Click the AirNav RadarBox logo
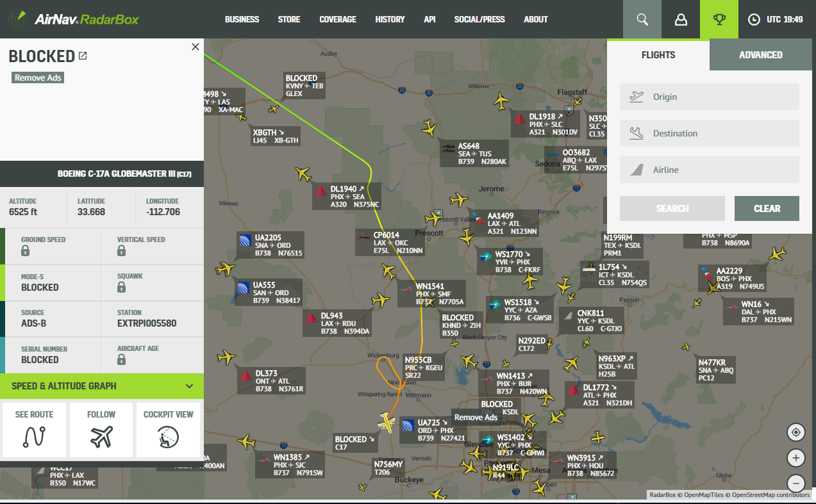This screenshot has height=504, width=816. click(74, 19)
